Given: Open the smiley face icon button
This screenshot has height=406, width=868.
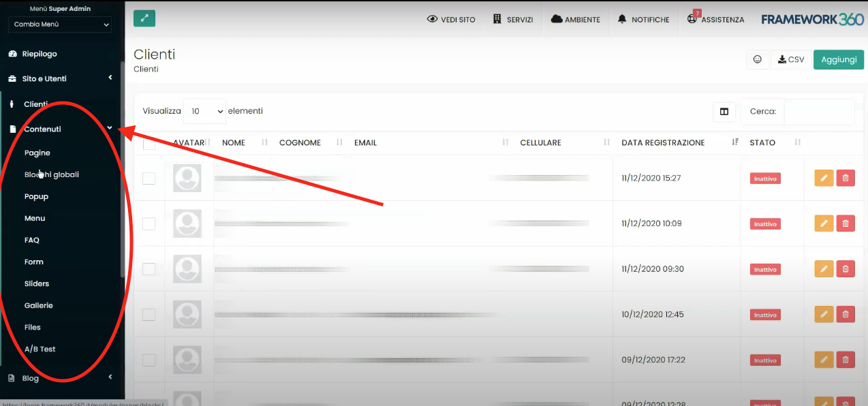Looking at the screenshot, I should tap(757, 59).
